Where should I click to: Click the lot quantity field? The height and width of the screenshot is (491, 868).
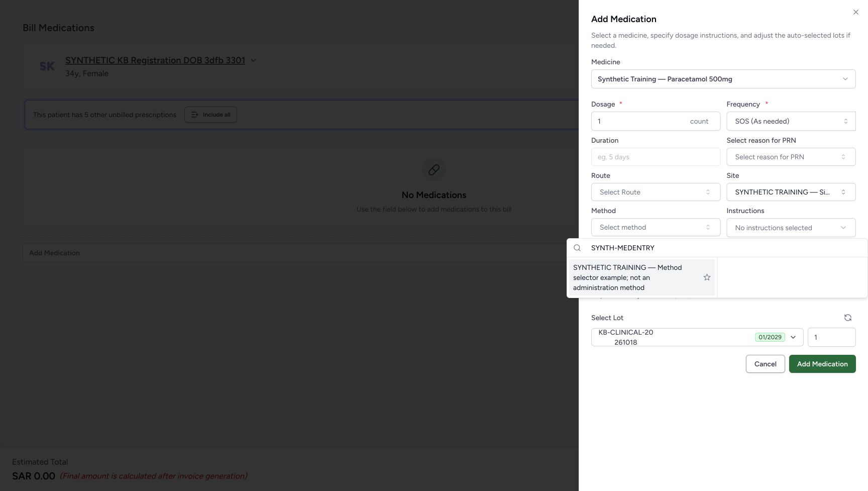831,337
